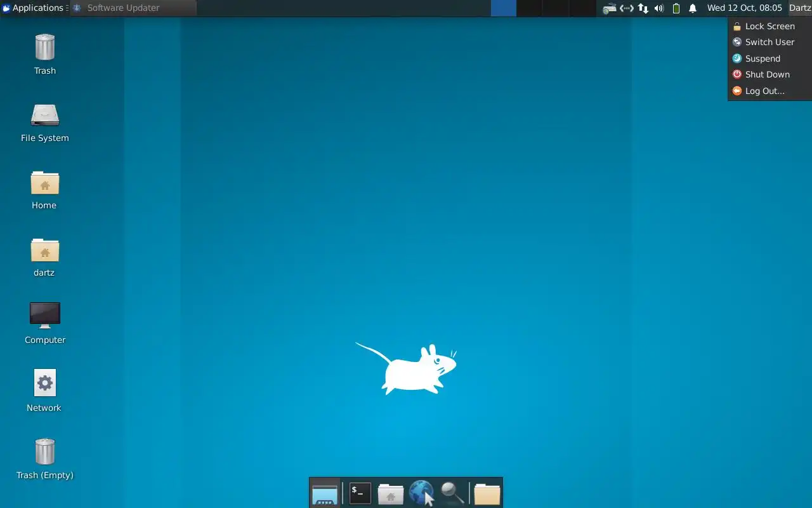This screenshot has width=812, height=508.
Task: Open the home folder file manager in the dock
Action: point(391,493)
